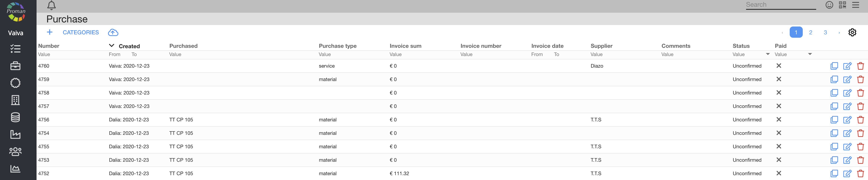868x180 pixels.
Task: Click the notifications bell icon
Action: (x=51, y=5)
